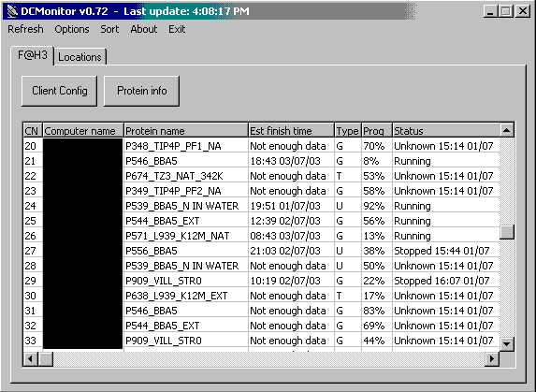Close the DCMonitor window

pyautogui.click(x=523, y=11)
